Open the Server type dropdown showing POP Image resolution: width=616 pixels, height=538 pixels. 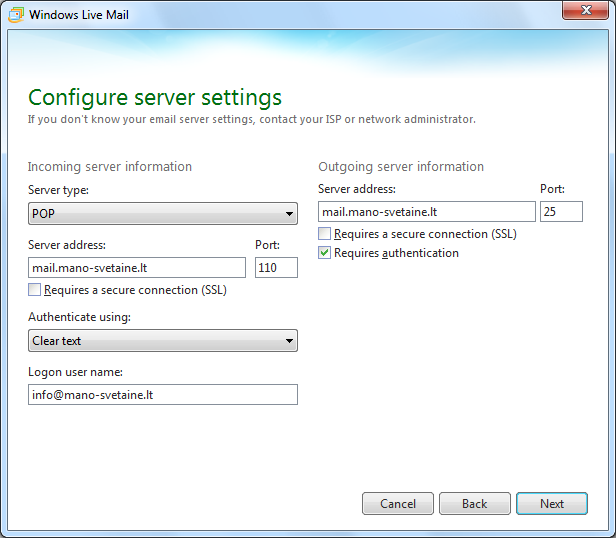click(163, 213)
